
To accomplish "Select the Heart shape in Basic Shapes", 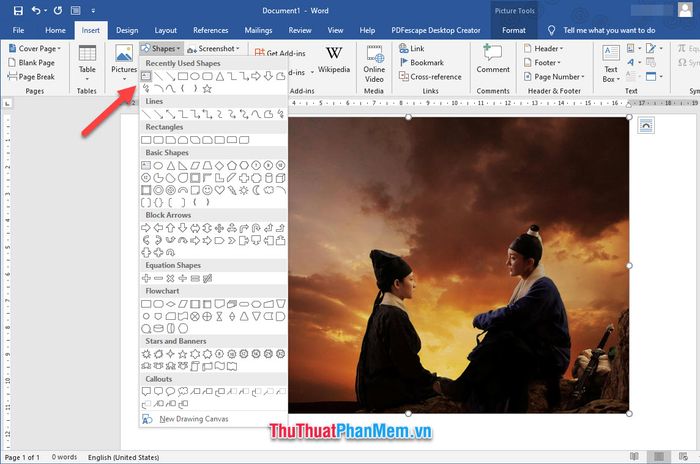I will pos(219,190).
